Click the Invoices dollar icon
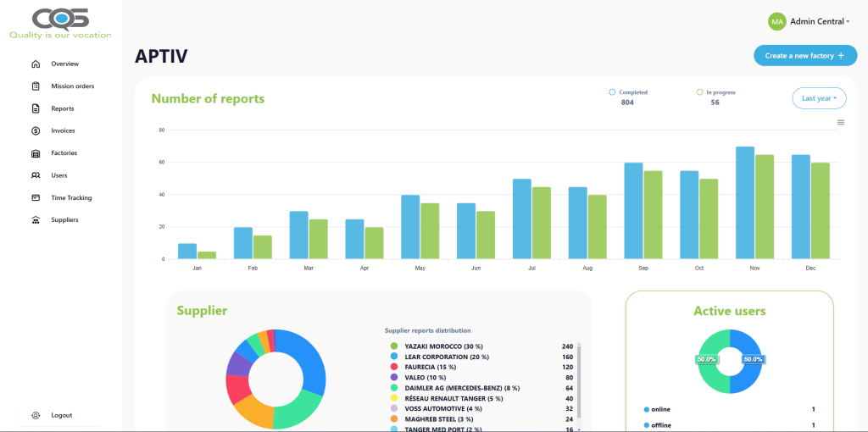This screenshot has width=868, height=432. click(x=36, y=130)
